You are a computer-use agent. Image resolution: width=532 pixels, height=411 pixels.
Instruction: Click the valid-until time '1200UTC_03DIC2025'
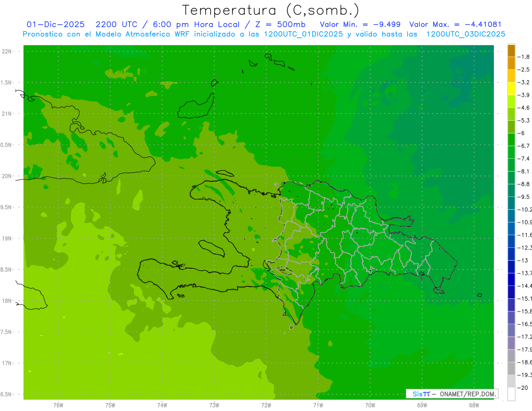click(x=465, y=34)
